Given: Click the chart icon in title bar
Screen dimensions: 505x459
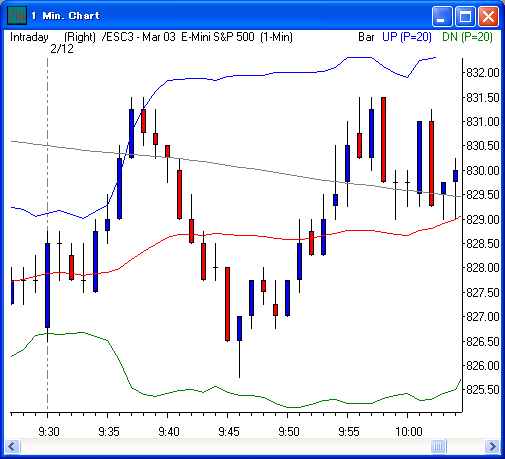Looking at the screenshot, I should (16, 16).
